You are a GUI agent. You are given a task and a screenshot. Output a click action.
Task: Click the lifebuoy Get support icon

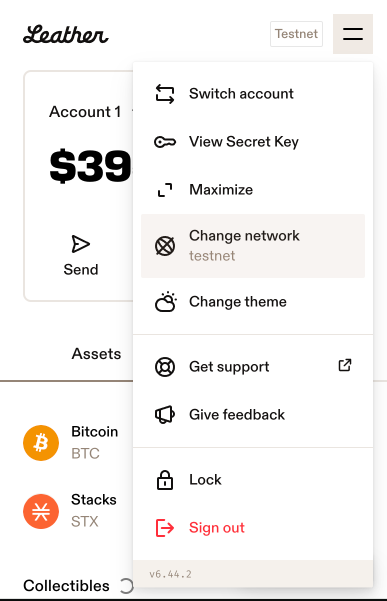coord(165,367)
